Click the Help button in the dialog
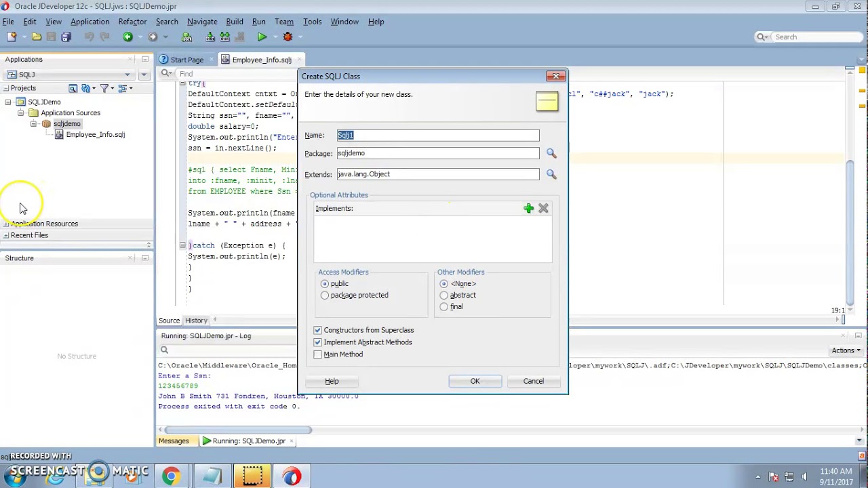Viewport: 868px width, 488px height. coord(332,382)
